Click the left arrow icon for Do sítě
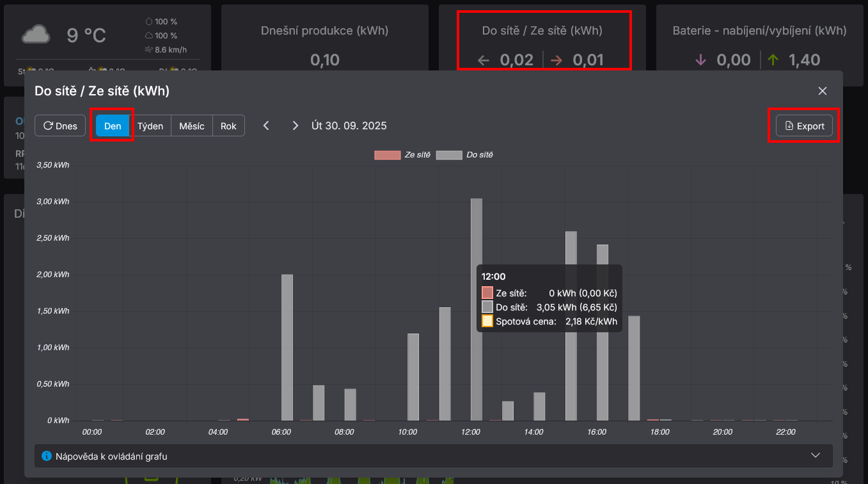Screen dimensions: 868x484 pos(484,60)
